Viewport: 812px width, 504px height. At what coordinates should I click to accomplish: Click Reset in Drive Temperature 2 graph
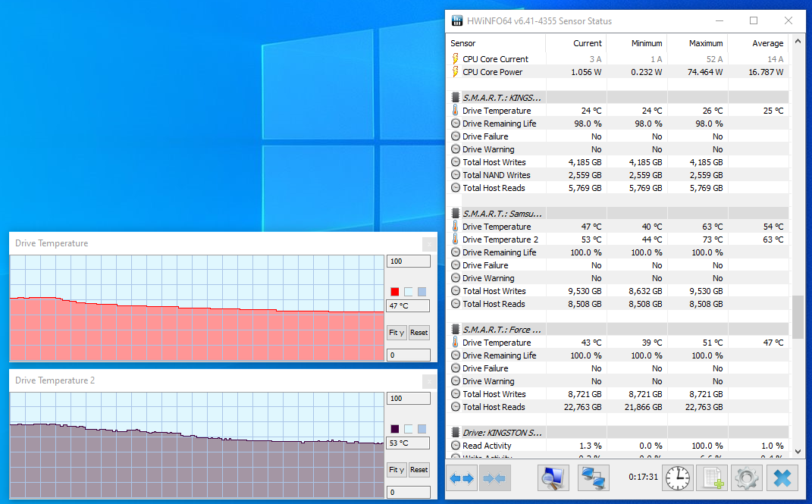419,470
